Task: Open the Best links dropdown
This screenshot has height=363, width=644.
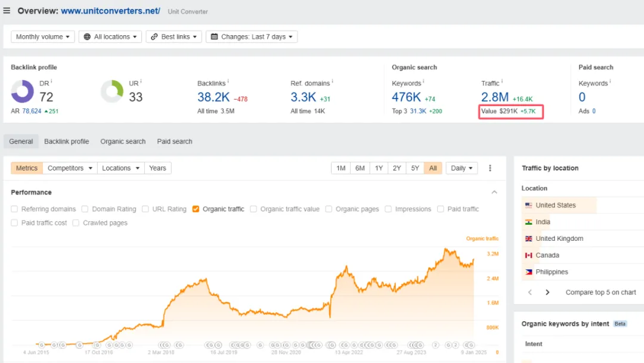Action: pos(174,36)
